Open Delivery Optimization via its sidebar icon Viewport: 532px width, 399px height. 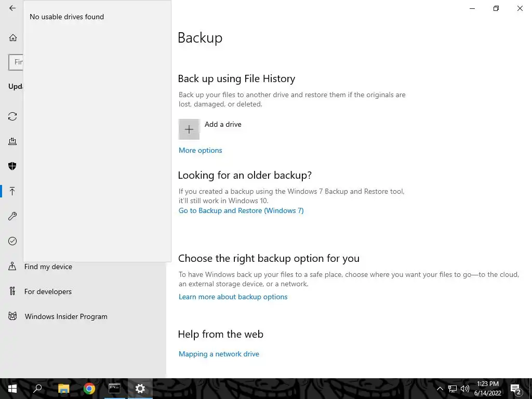pyautogui.click(x=12, y=141)
